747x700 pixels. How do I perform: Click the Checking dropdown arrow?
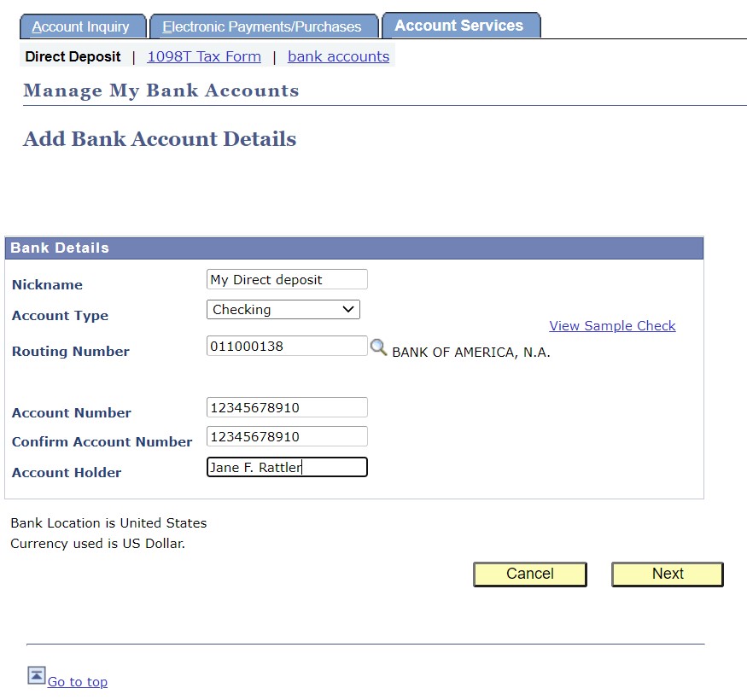pyautogui.click(x=347, y=309)
